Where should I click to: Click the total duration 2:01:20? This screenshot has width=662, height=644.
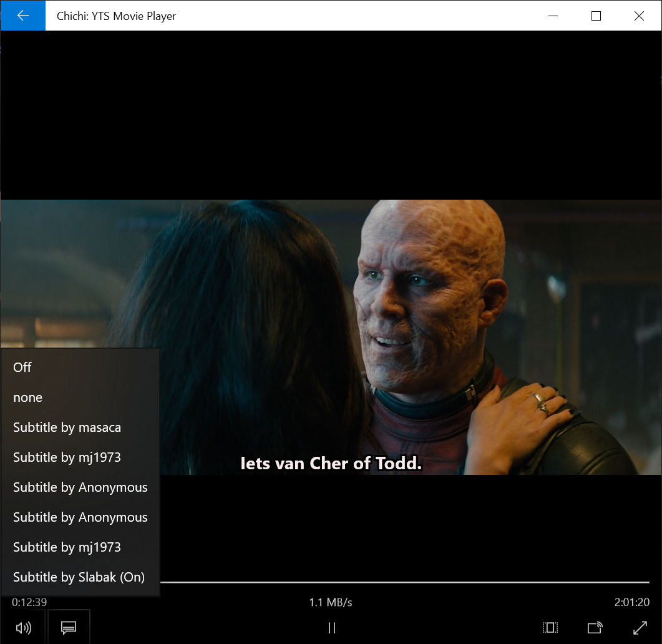tap(631, 602)
